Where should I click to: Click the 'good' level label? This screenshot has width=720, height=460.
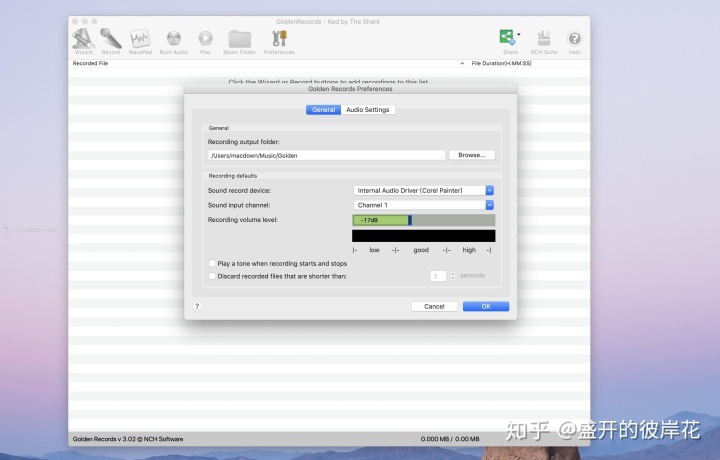tap(421, 250)
